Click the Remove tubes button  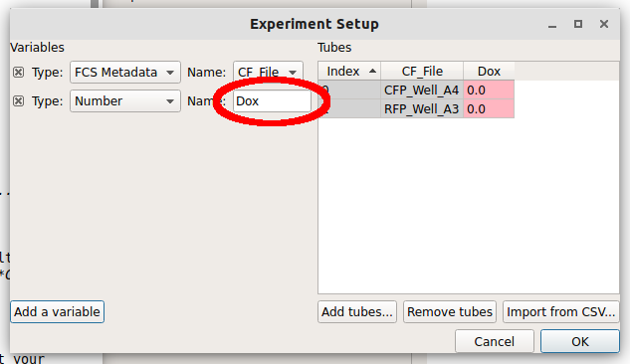click(450, 312)
